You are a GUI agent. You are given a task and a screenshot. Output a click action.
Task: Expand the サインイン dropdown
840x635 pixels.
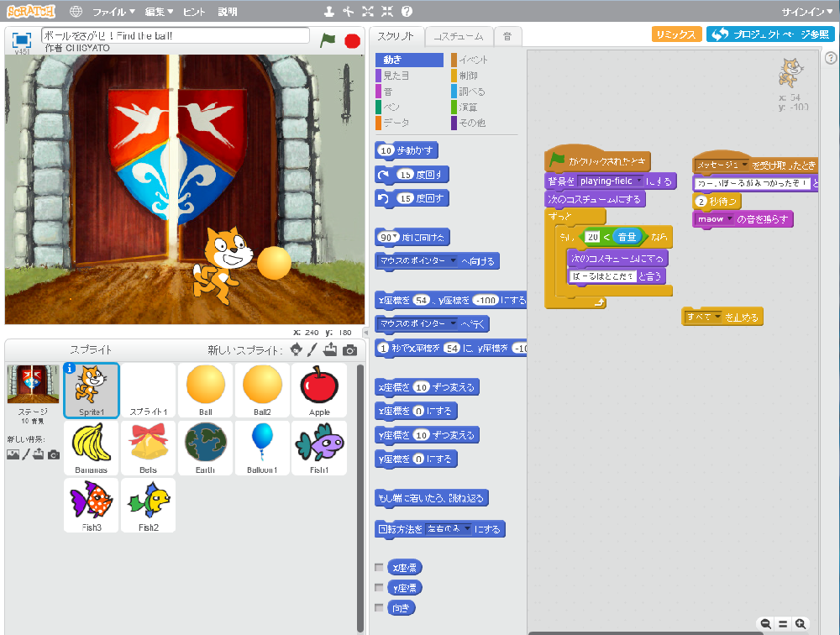806,12
